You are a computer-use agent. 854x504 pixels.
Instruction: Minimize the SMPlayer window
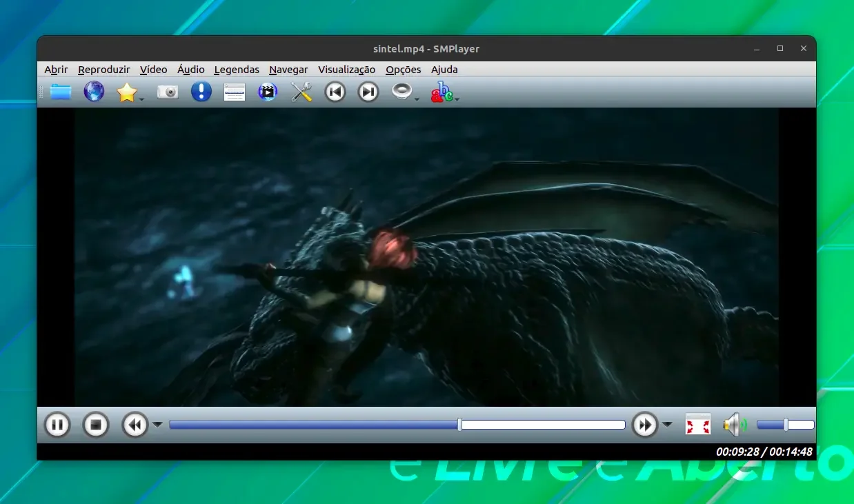757,49
